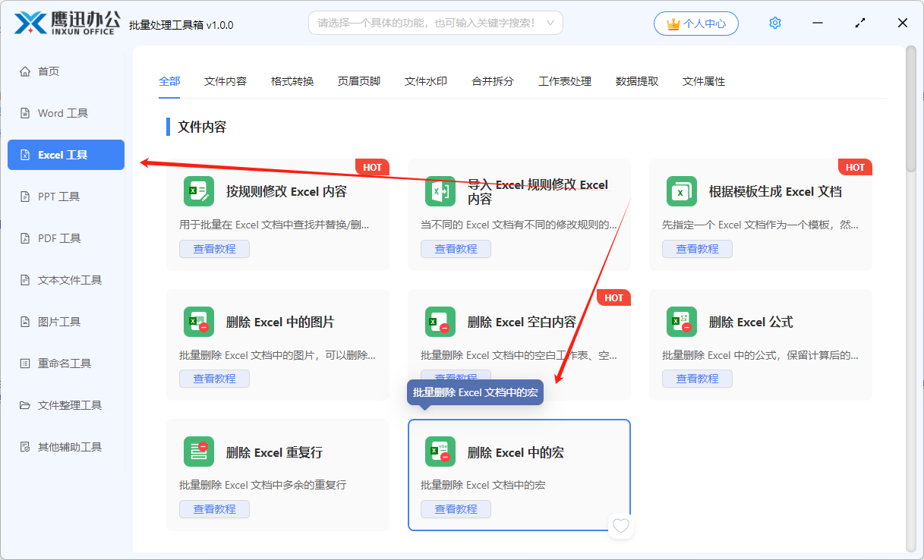
Task: Open the 删除 Excel 重复行 card title
Action: click(x=274, y=453)
